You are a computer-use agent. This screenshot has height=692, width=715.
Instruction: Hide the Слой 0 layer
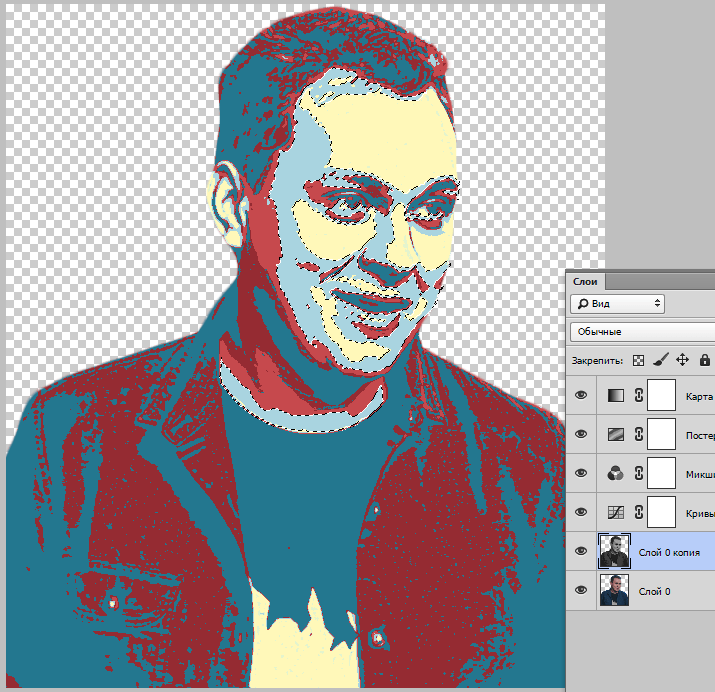pyautogui.click(x=581, y=590)
